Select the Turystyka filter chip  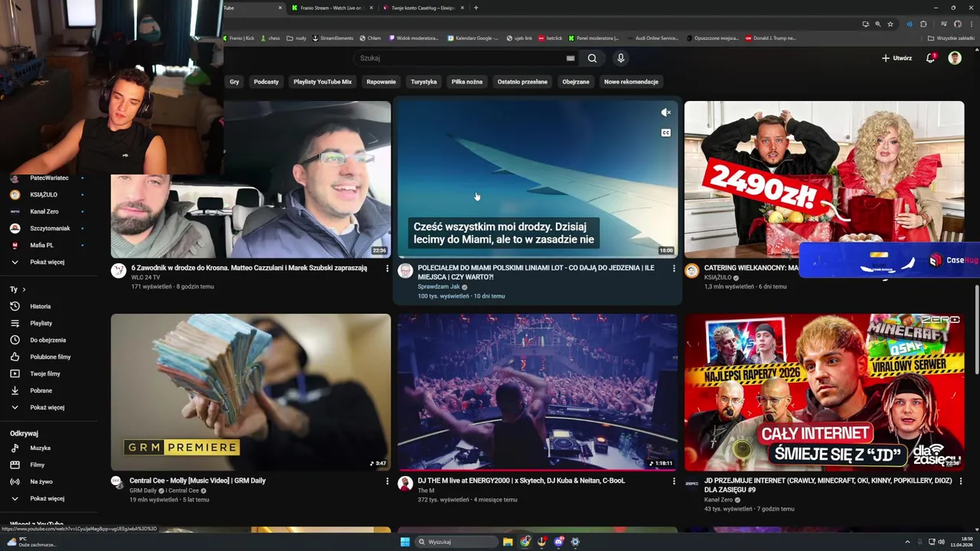pyautogui.click(x=423, y=82)
